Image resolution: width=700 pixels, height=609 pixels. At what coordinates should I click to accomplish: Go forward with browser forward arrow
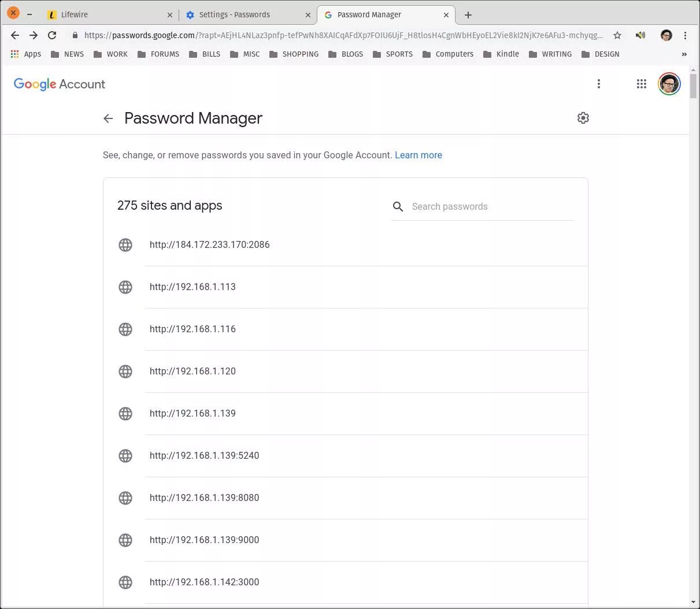(34, 35)
